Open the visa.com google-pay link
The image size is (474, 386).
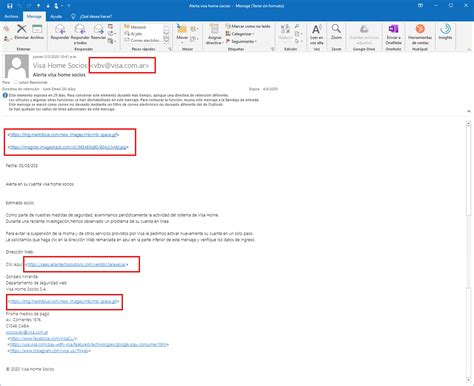tap(88, 344)
